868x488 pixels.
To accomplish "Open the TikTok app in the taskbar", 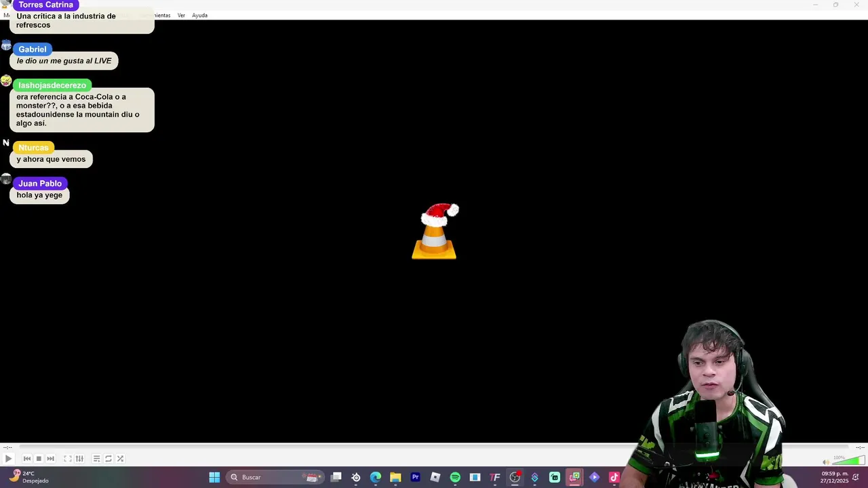I will coord(614,477).
